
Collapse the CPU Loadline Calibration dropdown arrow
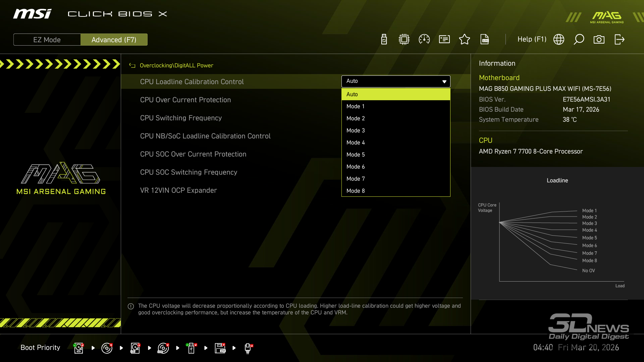click(x=444, y=81)
